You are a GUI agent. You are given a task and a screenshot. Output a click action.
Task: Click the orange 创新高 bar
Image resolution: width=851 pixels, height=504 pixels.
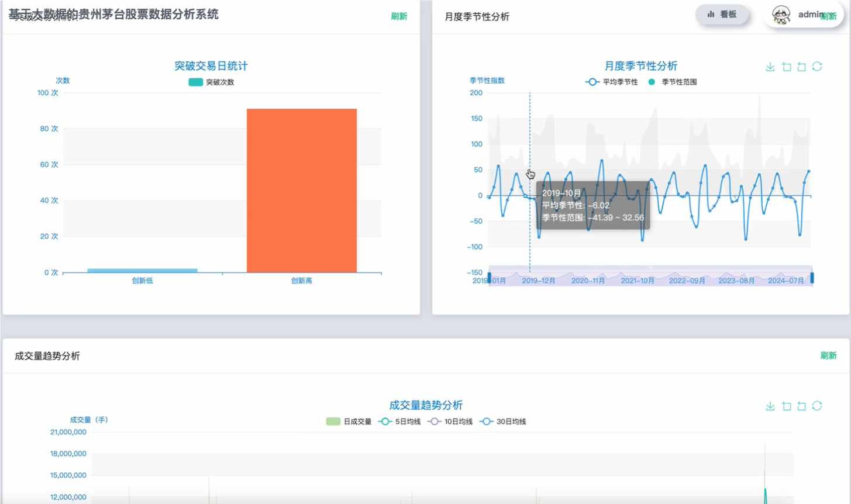click(x=302, y=191)
